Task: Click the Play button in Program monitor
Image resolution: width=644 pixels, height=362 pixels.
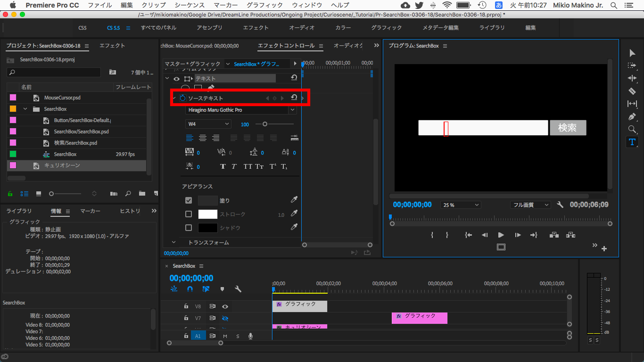Action: pos(501,235)
